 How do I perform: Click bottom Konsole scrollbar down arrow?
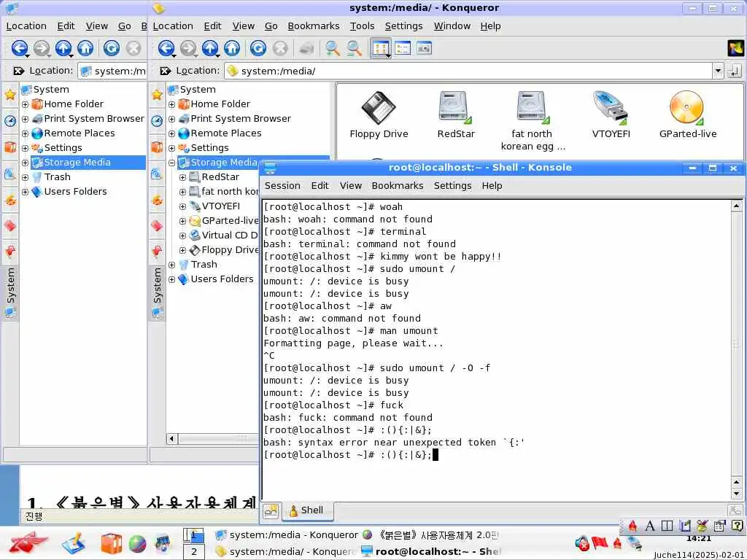(736, 494)
